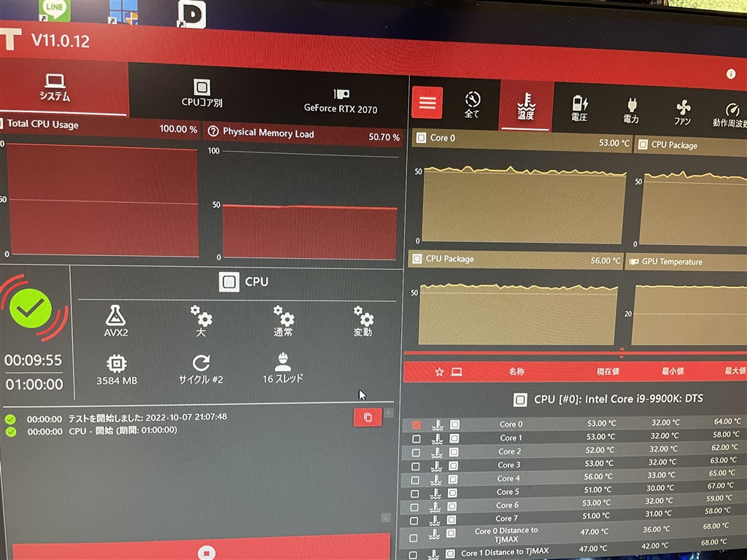Select the 動作周波数 clock tab

(x=729, y=116)
